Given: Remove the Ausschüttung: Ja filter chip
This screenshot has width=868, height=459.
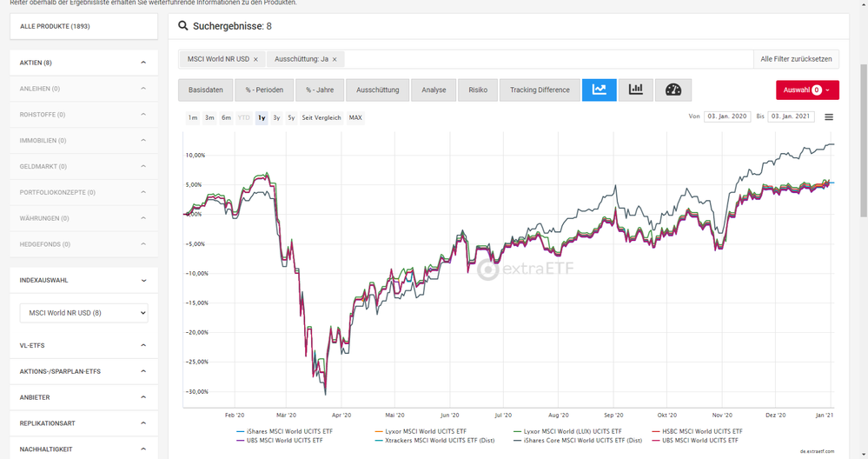Looking at the screenshot, I should click(x=335, y=59).
